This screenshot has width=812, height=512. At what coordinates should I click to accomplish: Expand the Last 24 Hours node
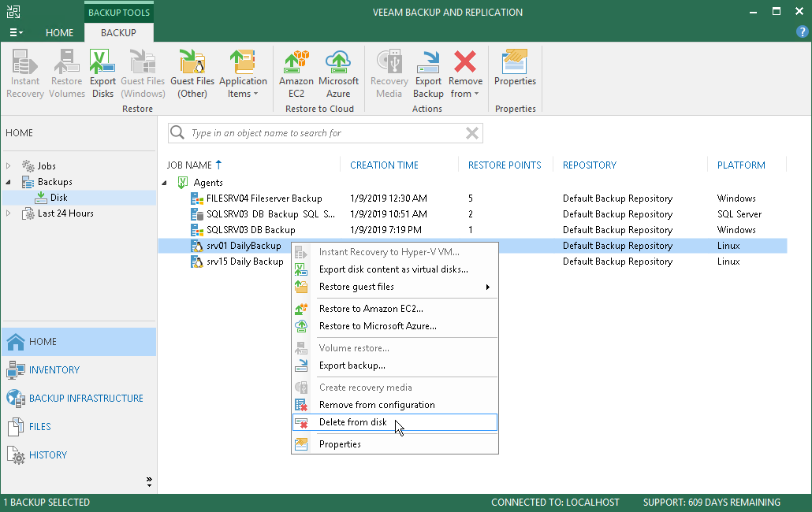tap(9, 213)
